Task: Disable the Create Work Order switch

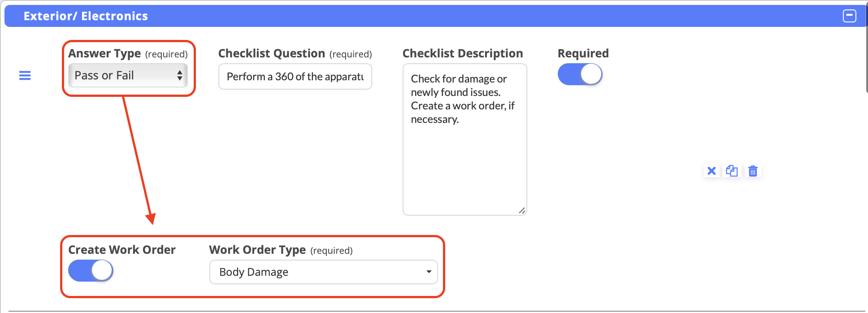Action: pyautogui.click(x=91, y=271)
